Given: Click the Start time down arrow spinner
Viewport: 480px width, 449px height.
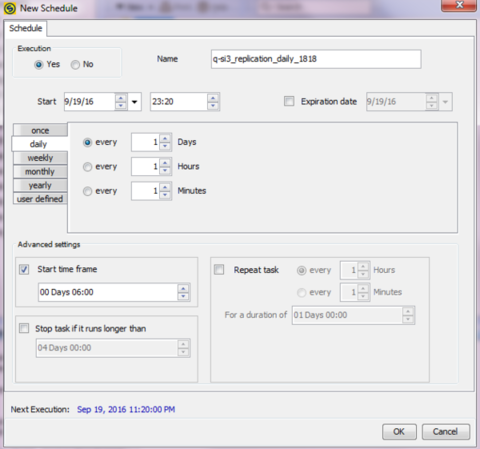Looking at the screenshot, I should [213, 106].
